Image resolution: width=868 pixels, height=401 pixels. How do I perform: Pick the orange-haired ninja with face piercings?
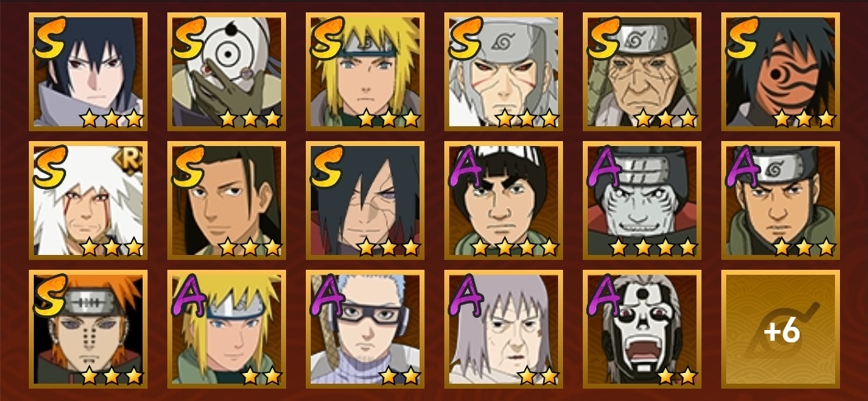pos(88,329)
